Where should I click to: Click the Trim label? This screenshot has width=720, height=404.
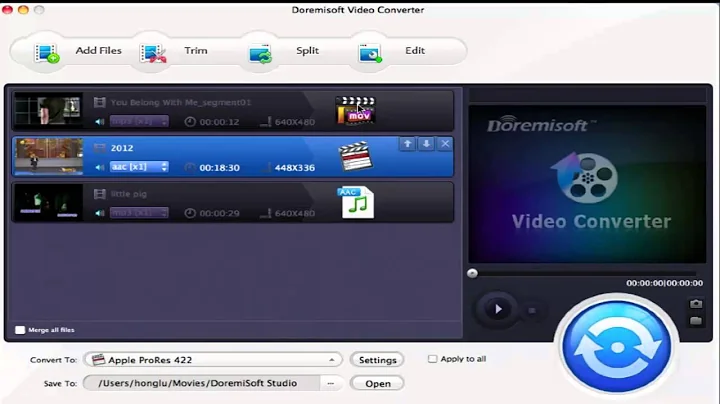[196, 50]
